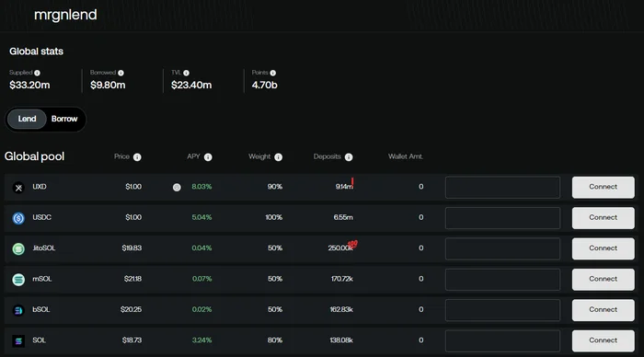The image size is (644, 357).
Task: Click the Price column info icon
Action: pos(137,157)
